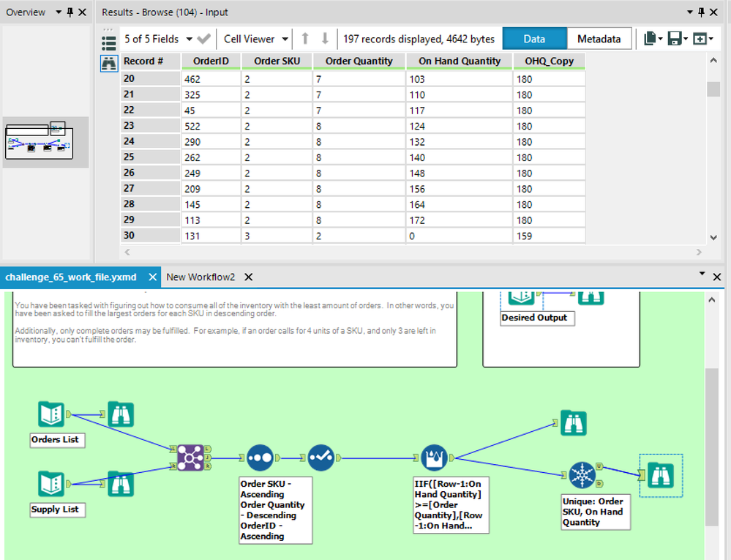Click the Unique tool annotation text
The image size is (731, 560).
click(596, 512)
